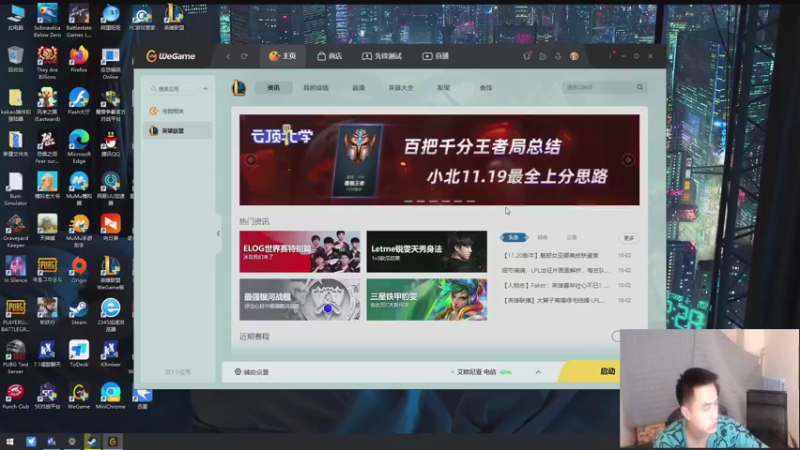Click the Steam icon in taskbar

(92, 441)
